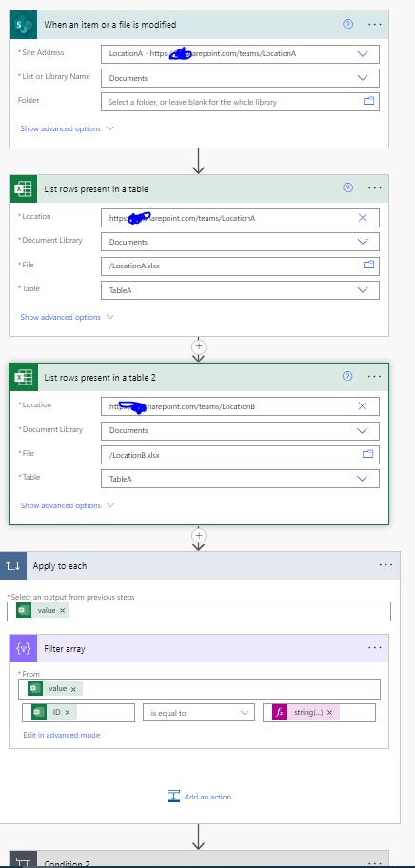Image resolution: width=415 pixels, height=868 pixels.
Task: Clear the LocationB Location value
Action: tap(362, 406)
